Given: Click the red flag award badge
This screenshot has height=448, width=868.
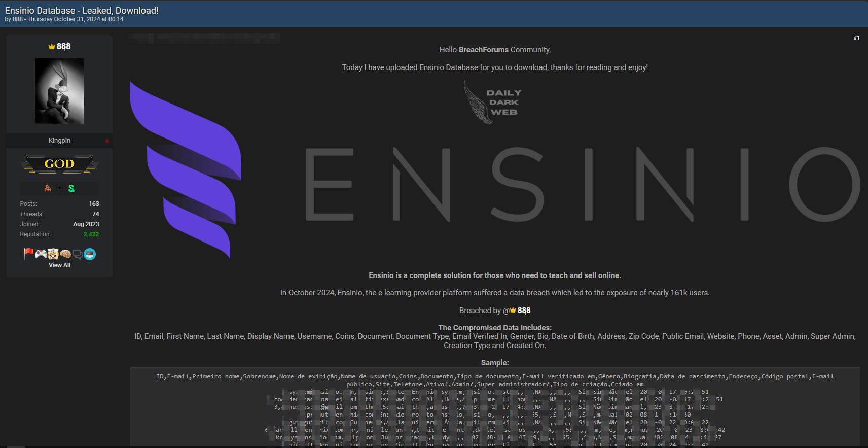Looking at the screenshot, I should coord(28,254).
